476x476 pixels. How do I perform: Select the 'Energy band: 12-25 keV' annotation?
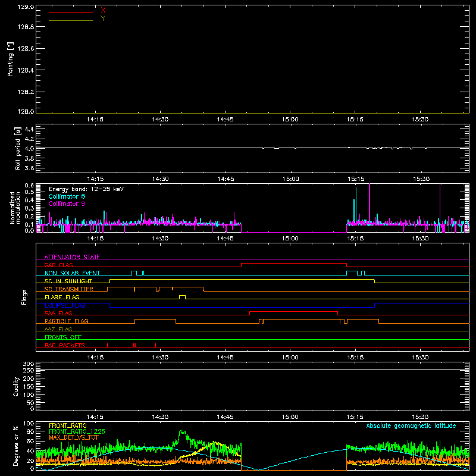point(86,189)
